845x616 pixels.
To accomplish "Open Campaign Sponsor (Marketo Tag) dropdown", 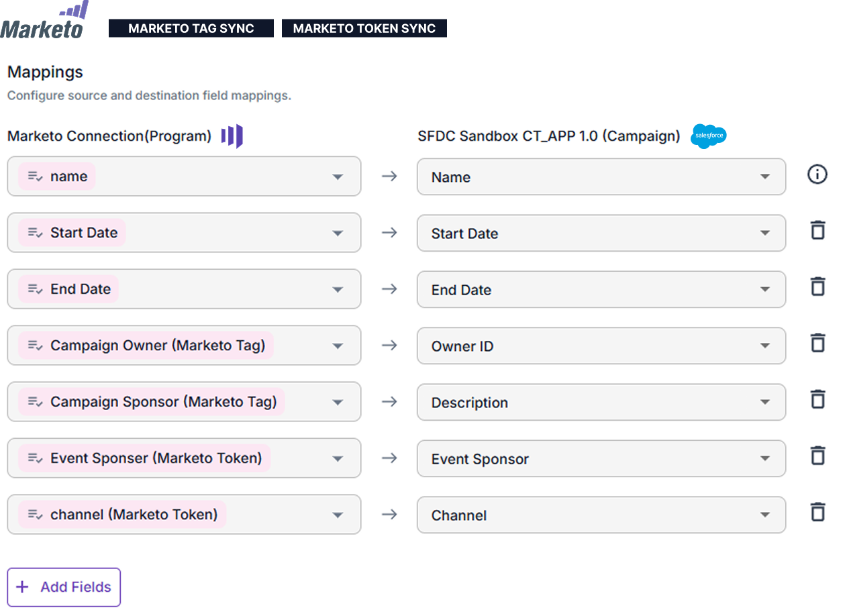I will tap(184, 402).
